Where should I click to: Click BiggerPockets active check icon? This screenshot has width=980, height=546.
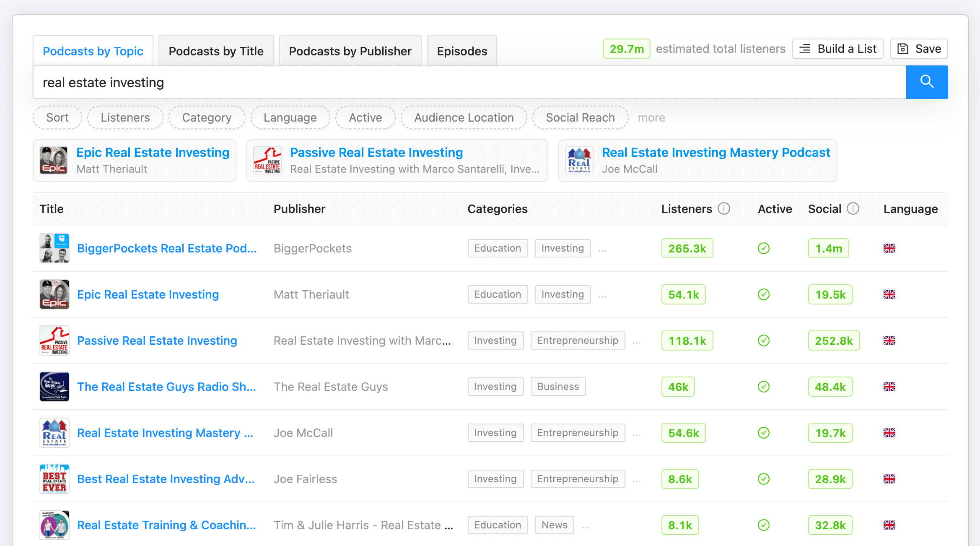click(764, 248)
